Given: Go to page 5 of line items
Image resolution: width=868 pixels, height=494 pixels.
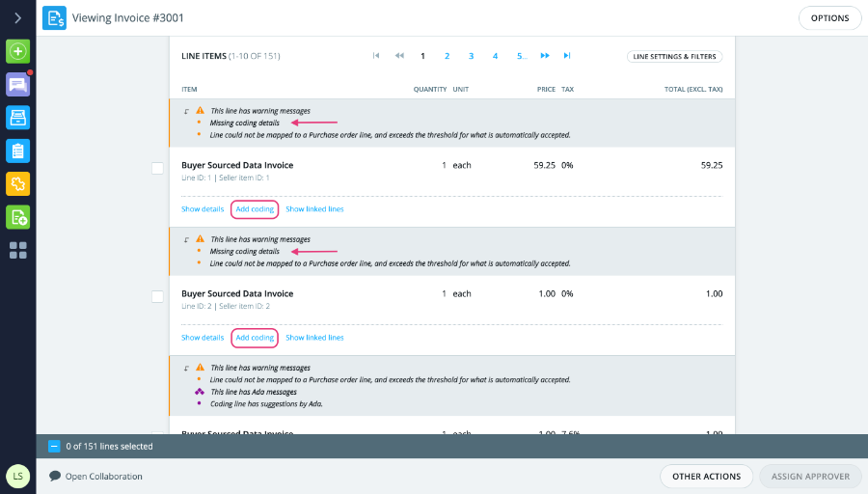Looking at the screenshot, I should click(x=522, y=56).
